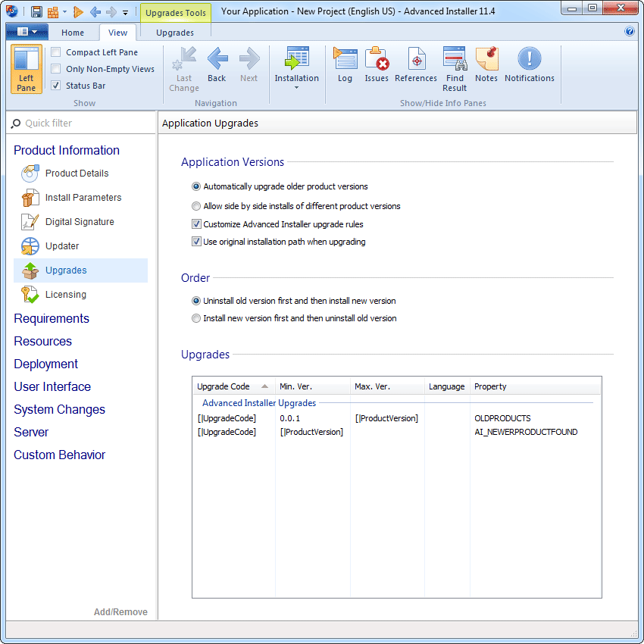The height and width of the screenshot is (644, 644).
Task: Show the Notifications pane
Action: 530,64
